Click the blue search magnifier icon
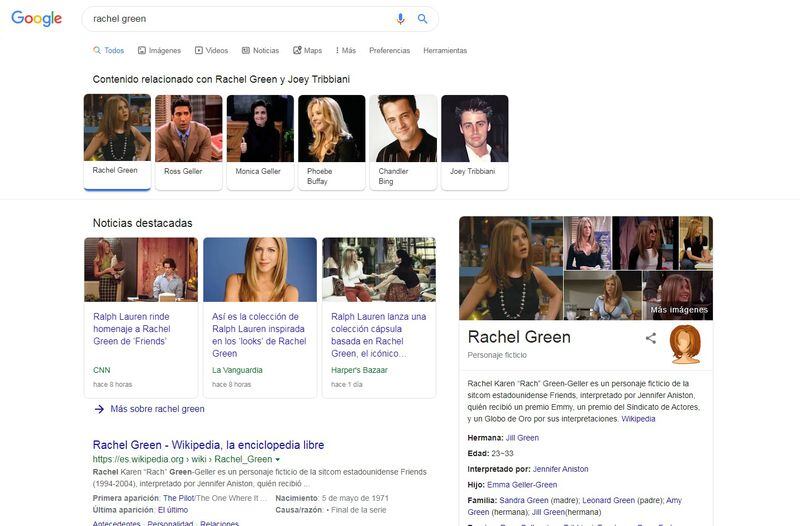 422,19
